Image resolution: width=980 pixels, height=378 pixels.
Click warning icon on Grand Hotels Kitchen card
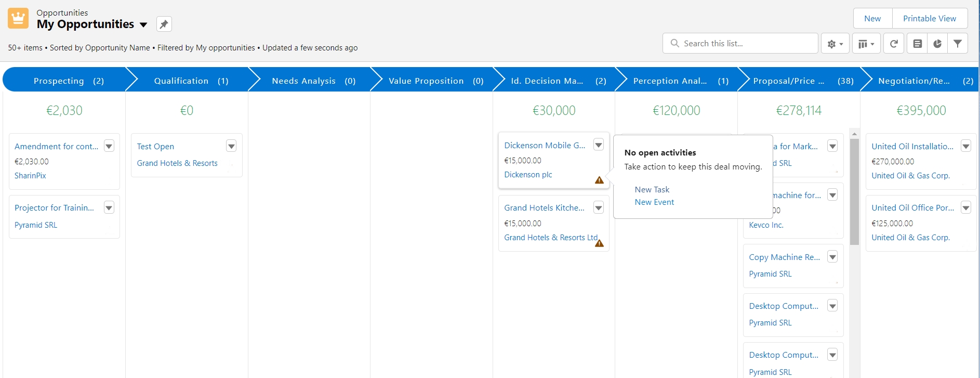[599, 243]
